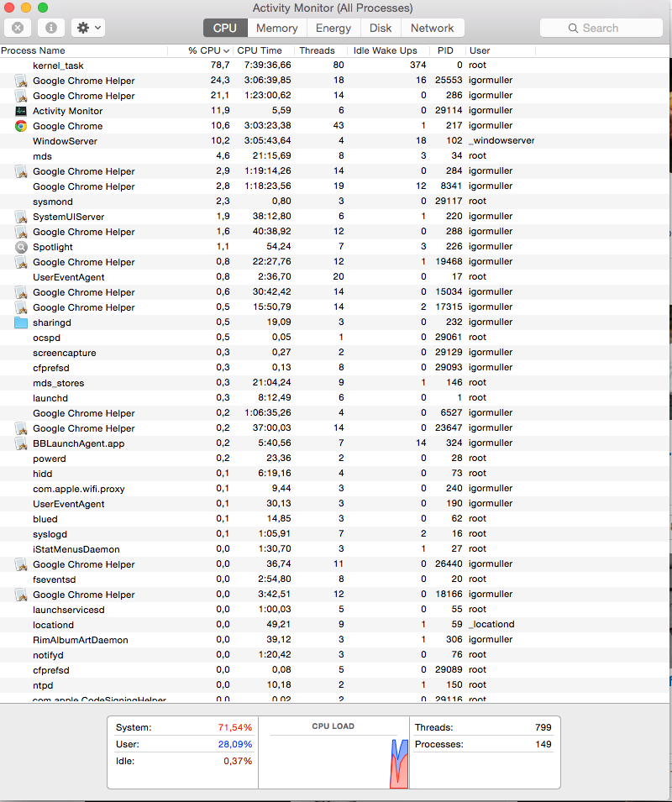Select the com.apple.wifi.proxy process
The width and height of the screenshot is (672, 802).
pyautogui.click(x=334, y=489)
